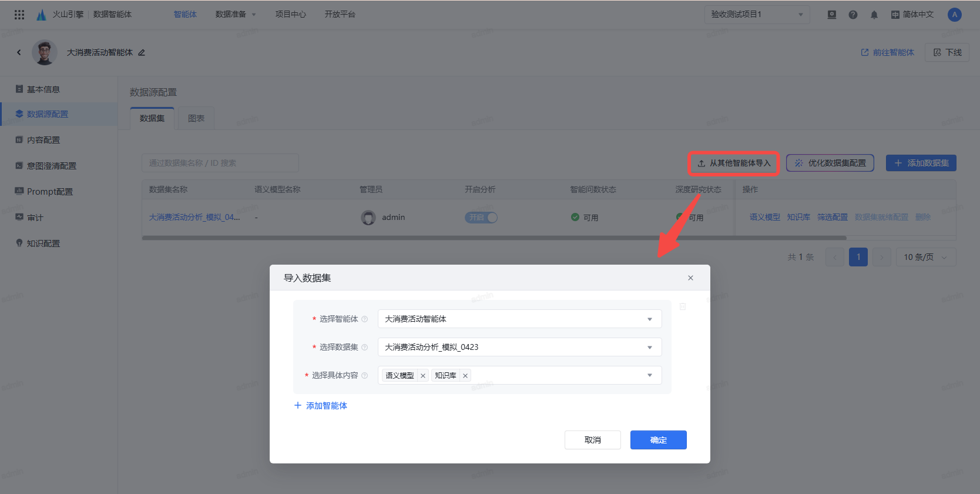
Task: Delete the import row with trash icon
Action: 683,306
